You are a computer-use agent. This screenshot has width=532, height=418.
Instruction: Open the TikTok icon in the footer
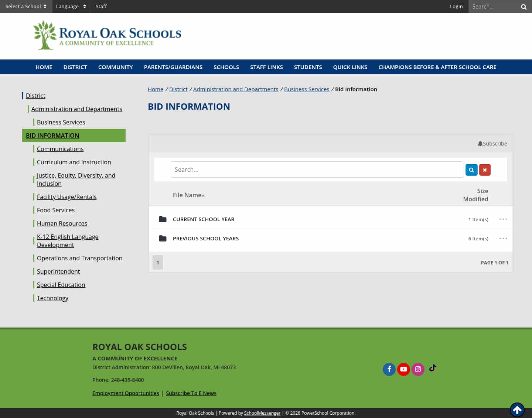point(432,369)
